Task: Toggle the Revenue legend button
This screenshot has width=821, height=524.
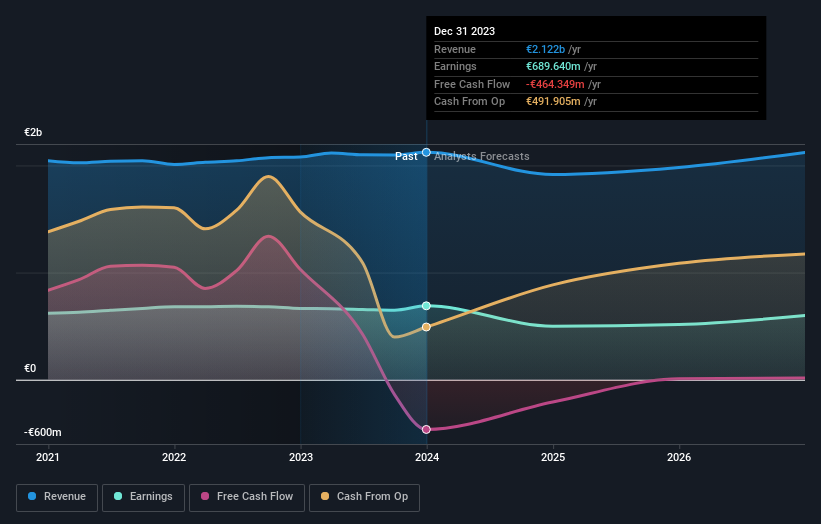Action: pos(57,497)
